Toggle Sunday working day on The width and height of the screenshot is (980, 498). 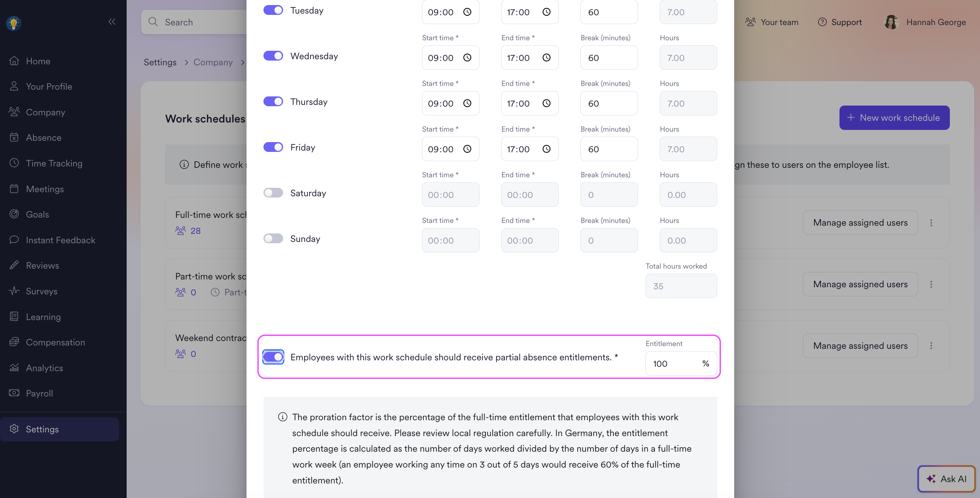pyautogui.click(x=273, y=239)
